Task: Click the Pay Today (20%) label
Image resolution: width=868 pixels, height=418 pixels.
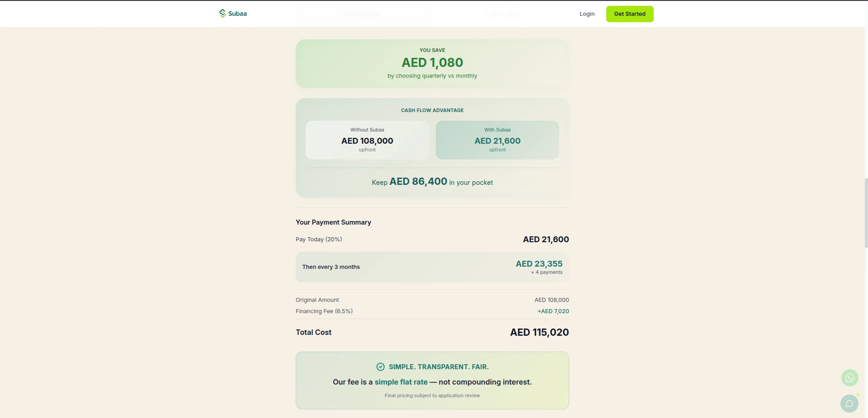Action: [319, 240]
